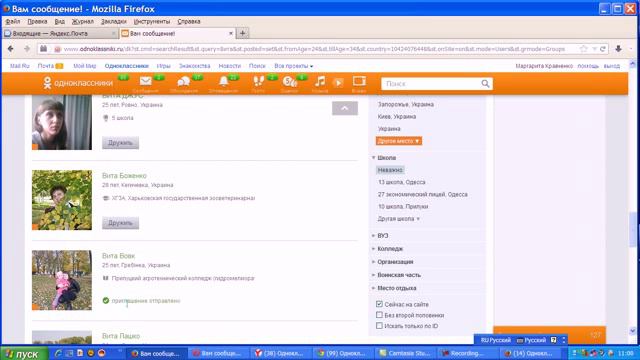Open Firefox downloads arrow icon

pos(618,49)
